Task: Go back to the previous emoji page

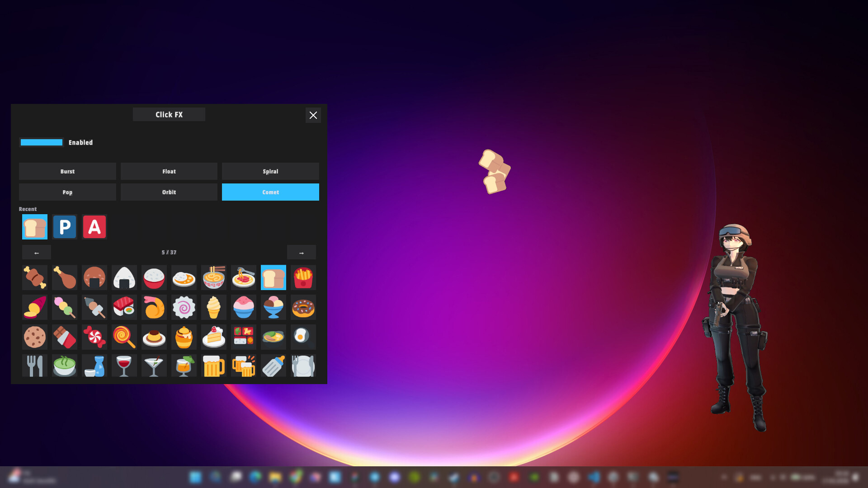Action: [36, 253]
